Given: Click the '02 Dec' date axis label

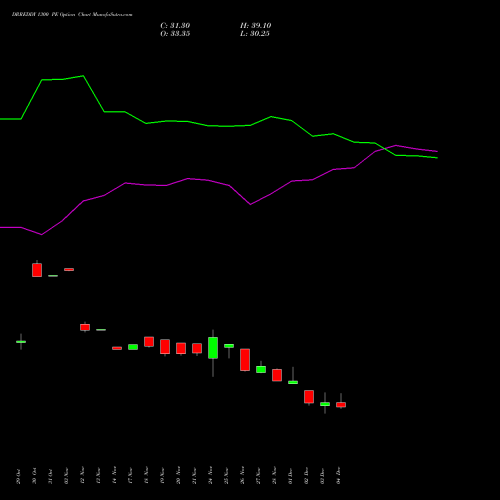Looking at the screenshot, I should (306, 476).
